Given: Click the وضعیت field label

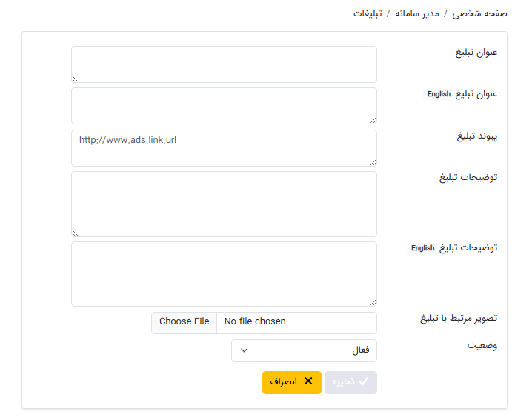Looking at the screenshot, I should 482,346.
